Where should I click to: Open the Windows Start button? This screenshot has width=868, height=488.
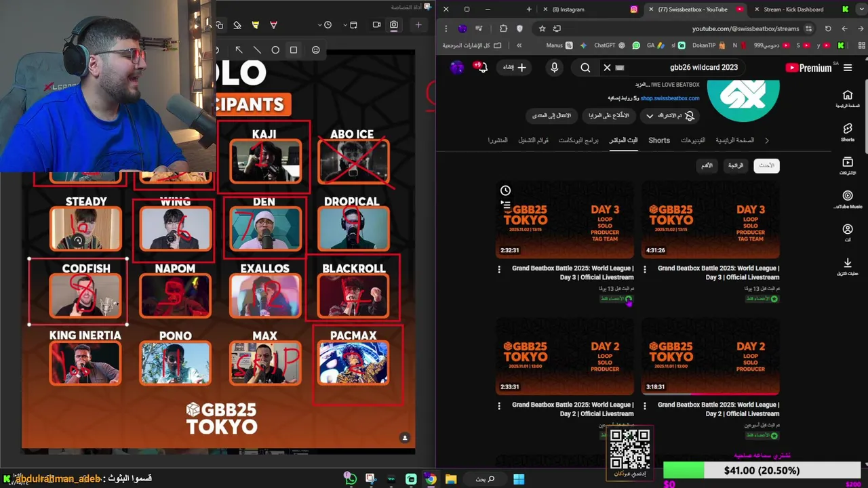[519, 479]
